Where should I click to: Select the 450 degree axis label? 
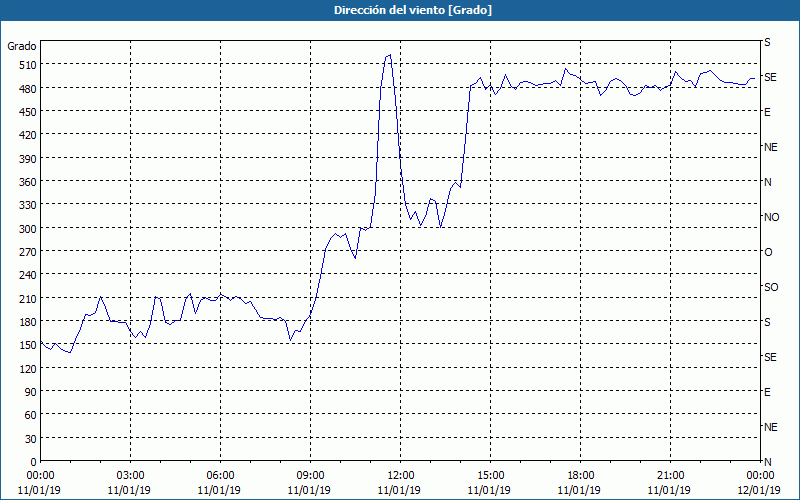(x=28, y=112)
